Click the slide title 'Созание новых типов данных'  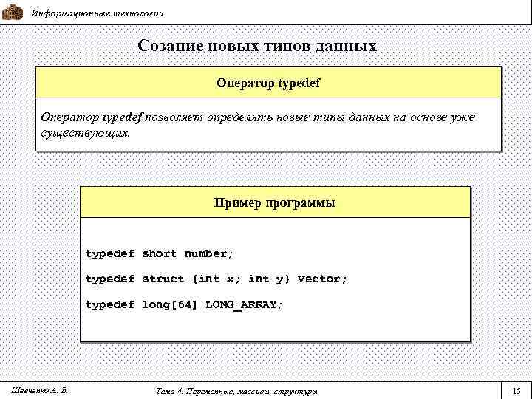[257, 46]
